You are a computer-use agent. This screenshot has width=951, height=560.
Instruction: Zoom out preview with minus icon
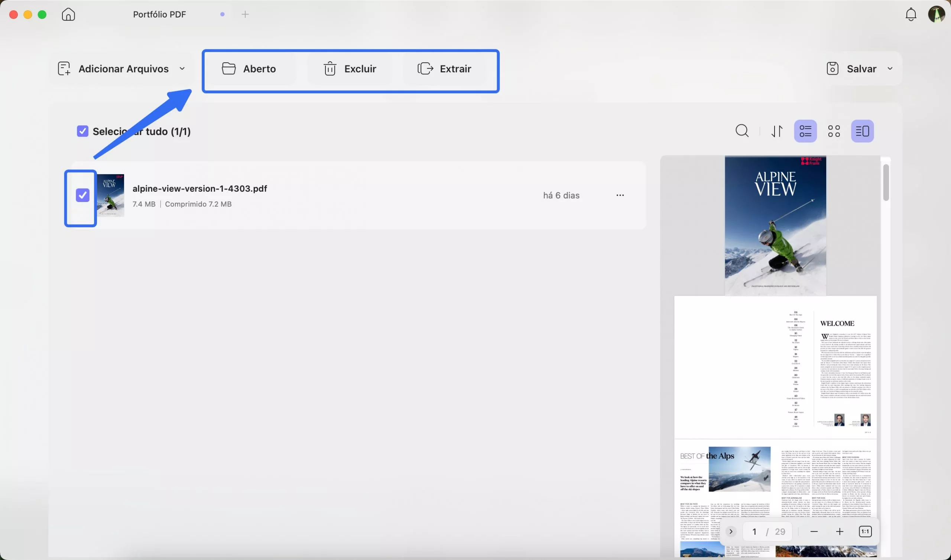point(814,532)
